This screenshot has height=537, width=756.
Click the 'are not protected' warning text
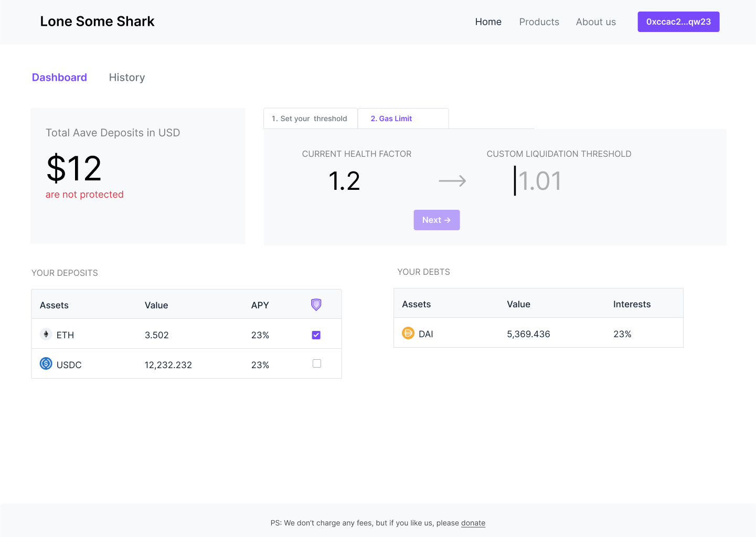[x=84, y=195]
